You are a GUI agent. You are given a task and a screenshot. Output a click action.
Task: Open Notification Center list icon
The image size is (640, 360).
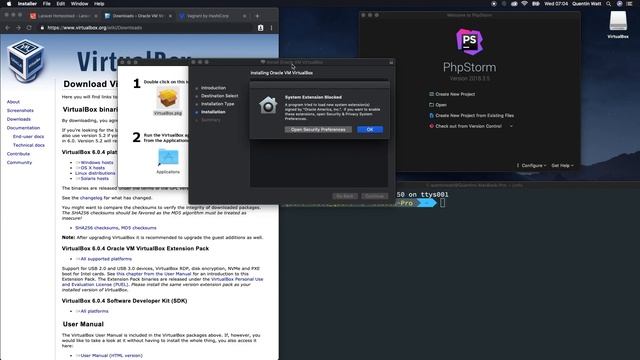tap(629, 4)
